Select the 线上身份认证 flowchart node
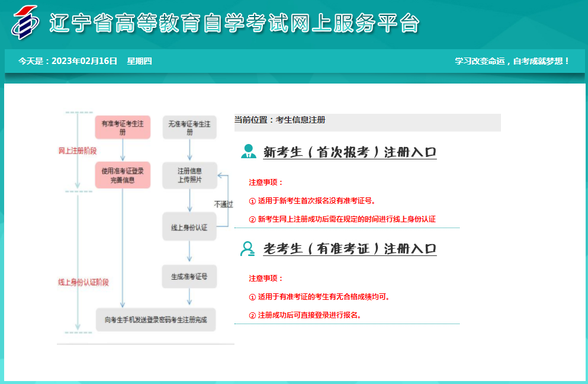 [189, 226]
